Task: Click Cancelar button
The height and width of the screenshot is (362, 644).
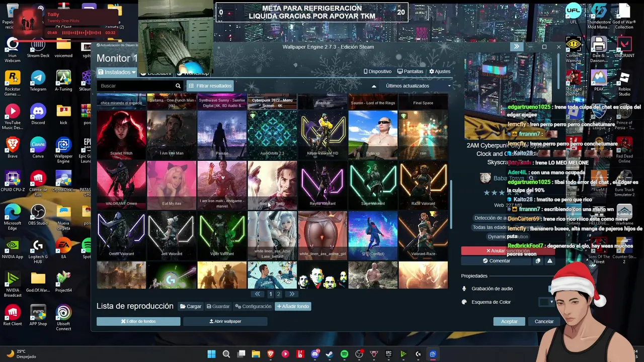Action: 544,321
